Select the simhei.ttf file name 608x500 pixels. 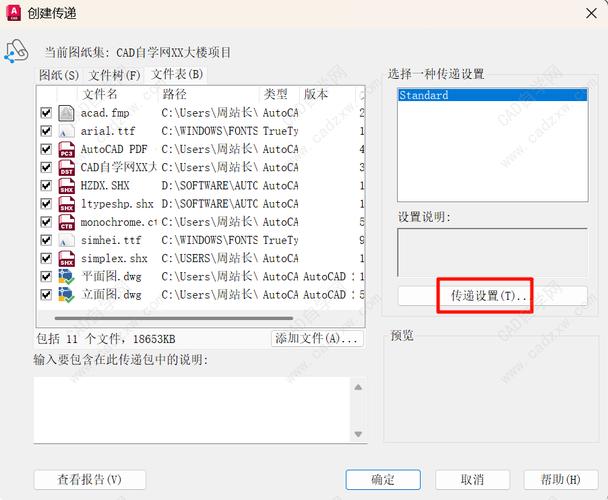(111, 240)
